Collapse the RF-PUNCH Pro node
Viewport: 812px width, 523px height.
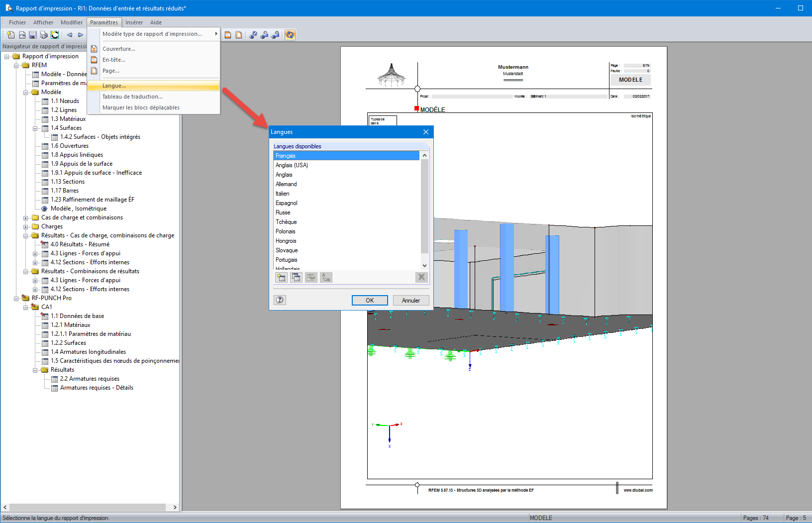tap(16, 299)
